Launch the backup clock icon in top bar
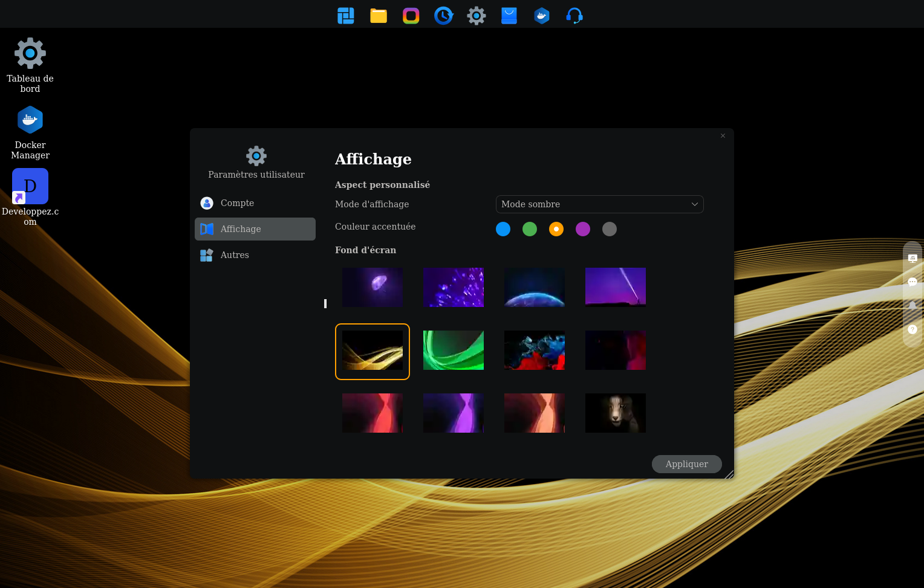 pyautogui.click(x=444, y=16)
